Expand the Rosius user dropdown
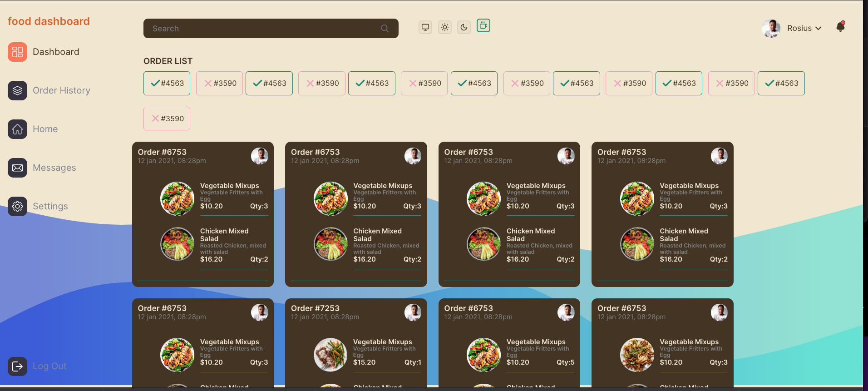 [804, 28]
